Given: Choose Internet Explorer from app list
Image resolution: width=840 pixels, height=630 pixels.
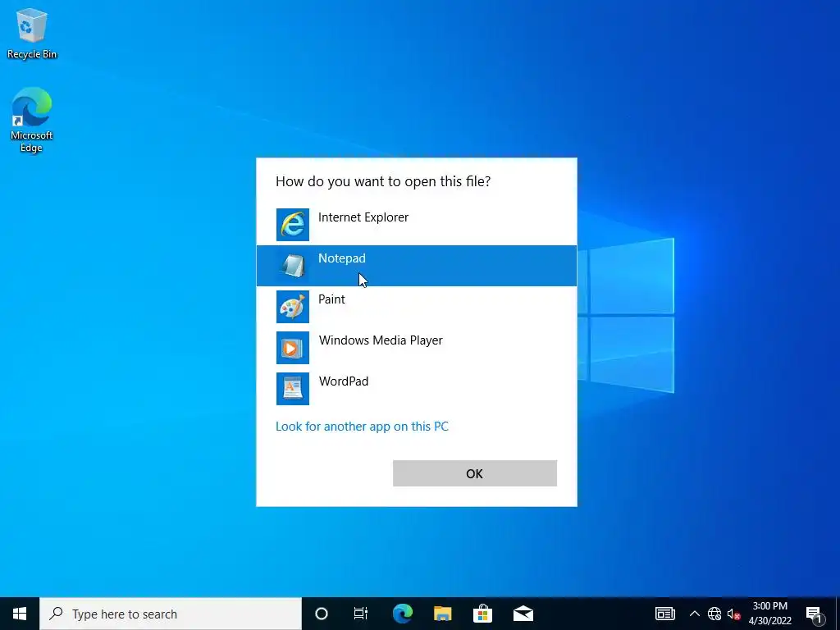Looking at the screenshot, I should pyautogui.click(x=363, y=217).
